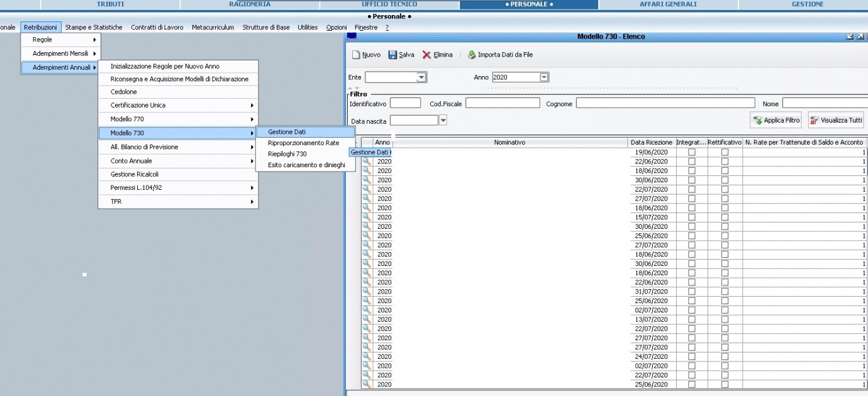Expand the Permessi L.104/92 submenu

[178, 188]
